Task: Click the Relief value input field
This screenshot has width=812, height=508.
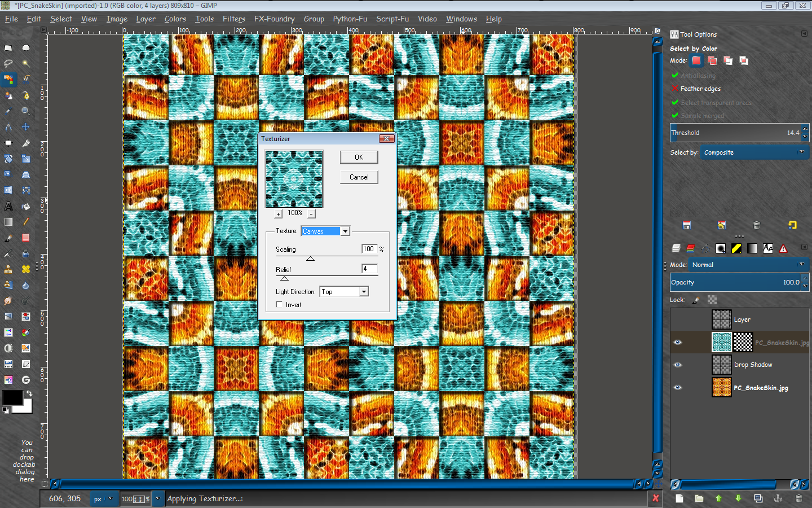Action: point(369,269)
